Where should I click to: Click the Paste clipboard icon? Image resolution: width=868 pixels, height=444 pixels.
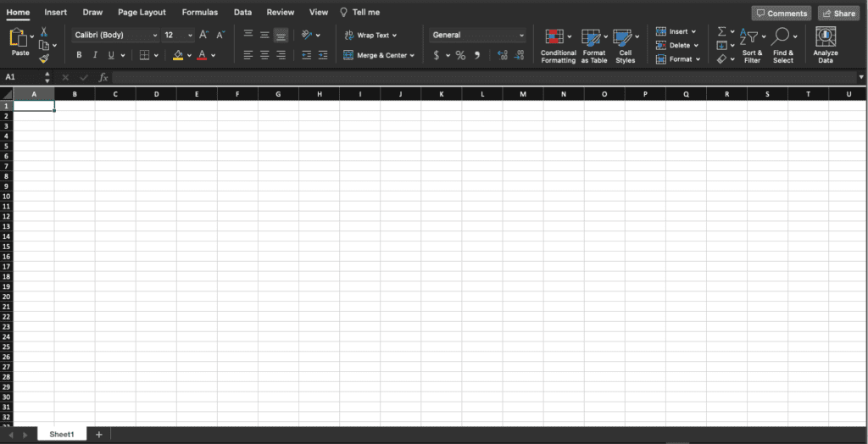(x=19, y=37)
